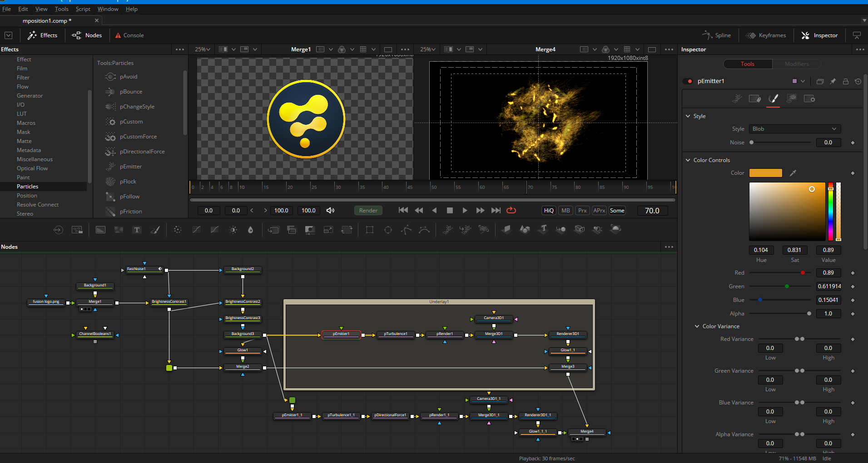
Task: Open Merge4 viewer channel dropdown arrow
Action: 616,49
